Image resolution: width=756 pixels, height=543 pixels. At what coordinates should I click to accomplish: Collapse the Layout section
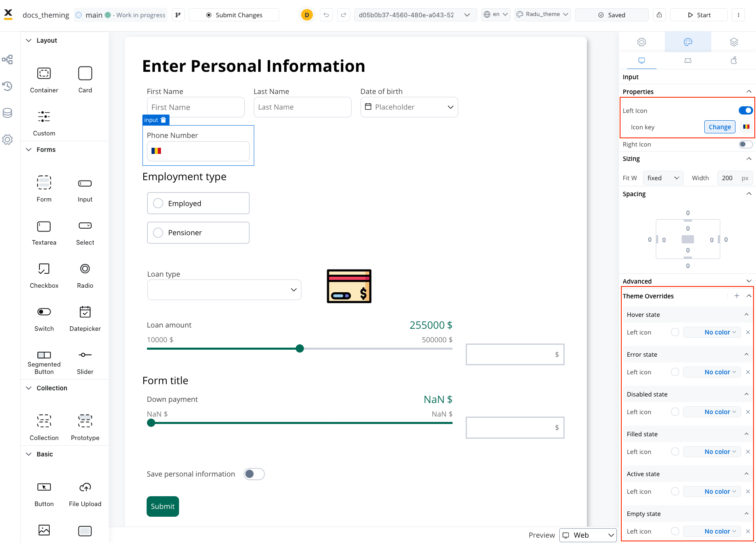click(29, 40)
